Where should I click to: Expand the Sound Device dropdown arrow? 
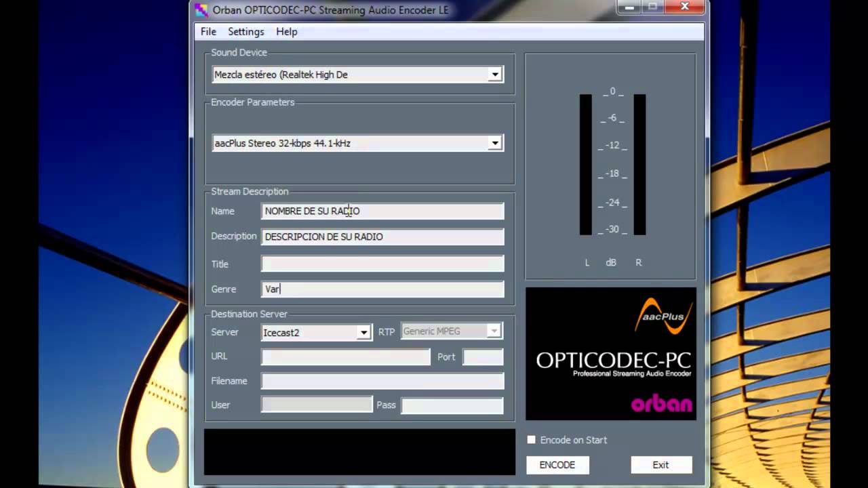click(x=495, y=75)
